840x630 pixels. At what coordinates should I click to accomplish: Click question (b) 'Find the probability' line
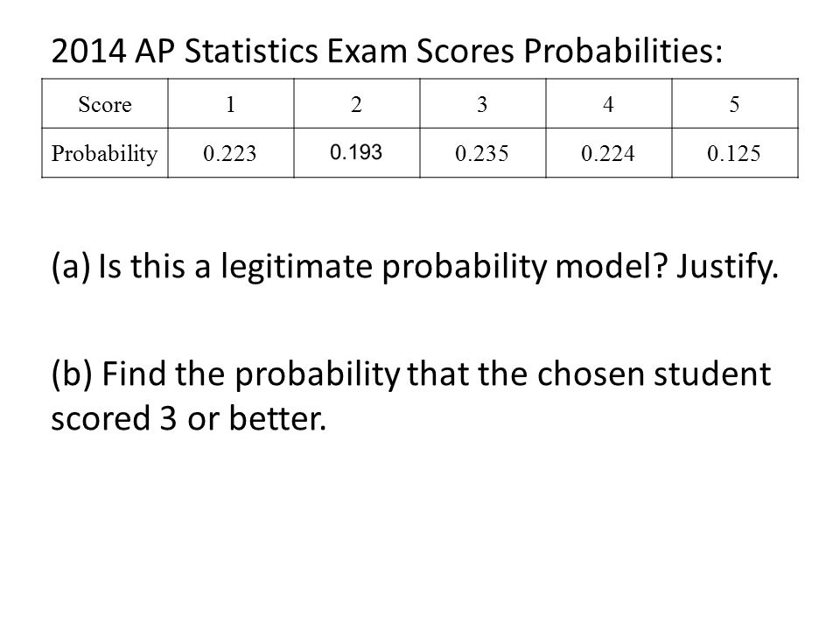411,374
